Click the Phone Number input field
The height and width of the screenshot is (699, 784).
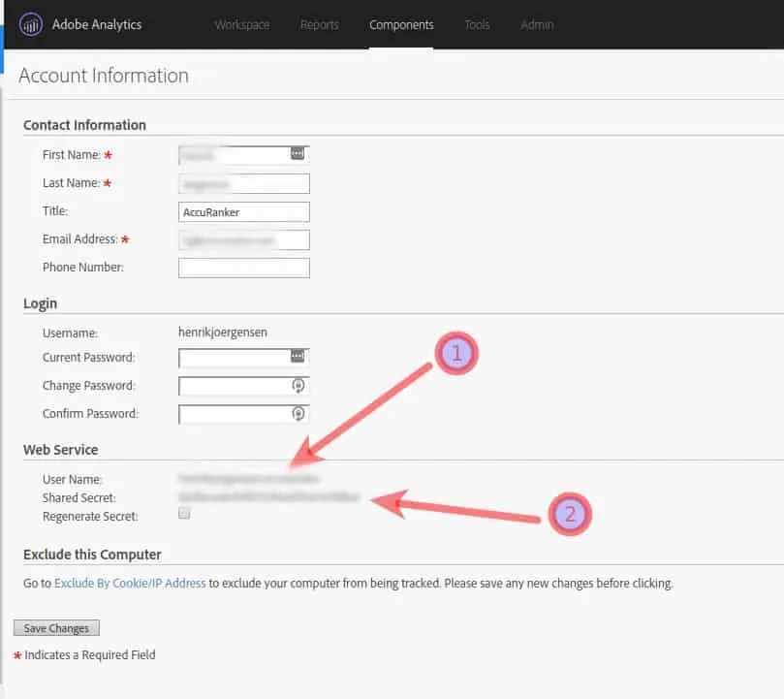pos(242,267)
